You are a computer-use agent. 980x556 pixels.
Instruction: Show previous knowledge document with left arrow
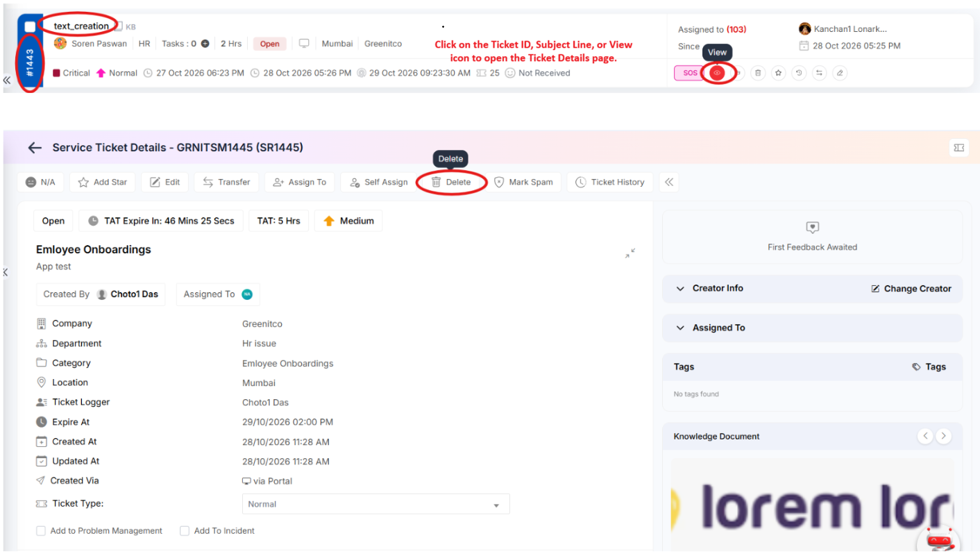click(925, 436)
